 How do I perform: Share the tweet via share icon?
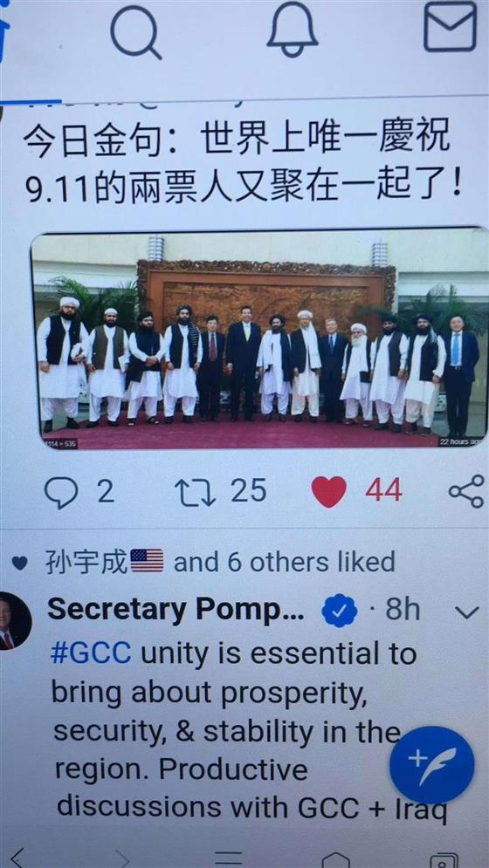(x=466, y=491)
